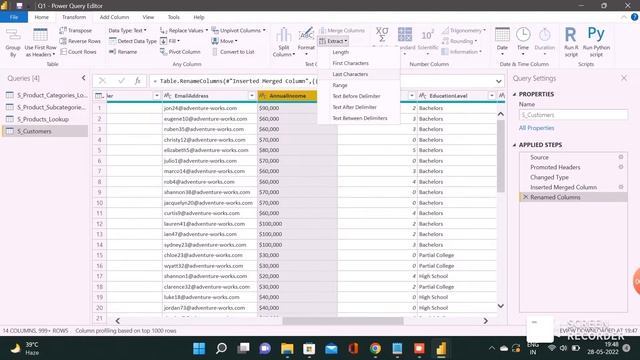
Task: Click vertical scrollbar down arrow
Action: click(x=501, y=306)
